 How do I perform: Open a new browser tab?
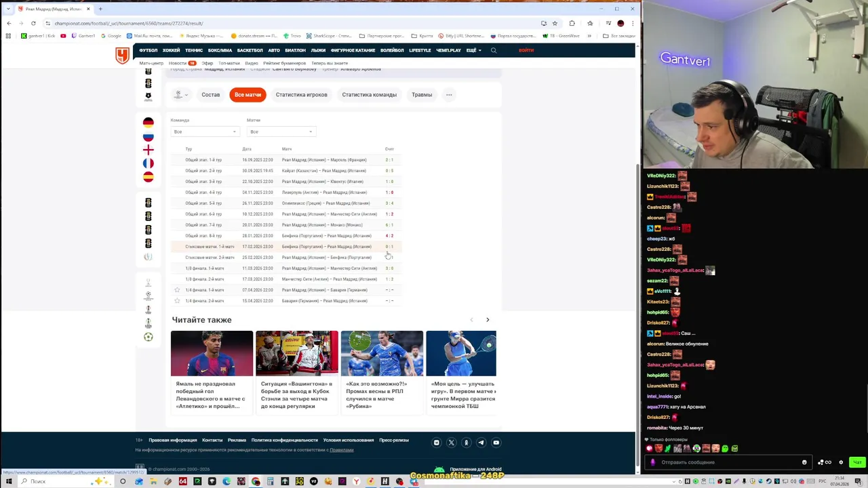coord(100,9)
